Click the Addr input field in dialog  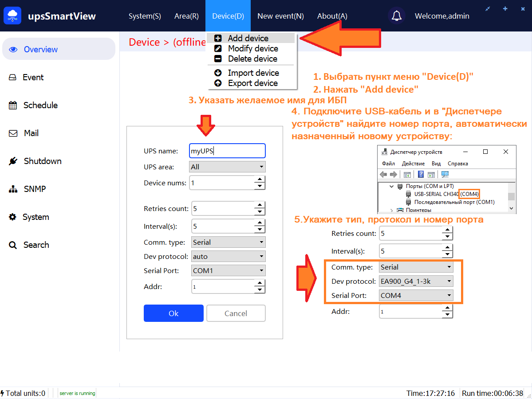[x=223, y=287]
